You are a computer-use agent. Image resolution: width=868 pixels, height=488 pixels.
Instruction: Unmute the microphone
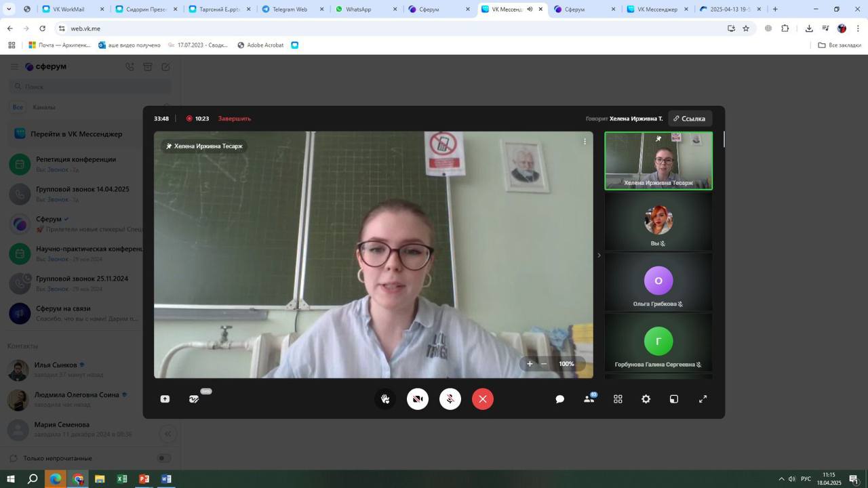click(450, 399)
